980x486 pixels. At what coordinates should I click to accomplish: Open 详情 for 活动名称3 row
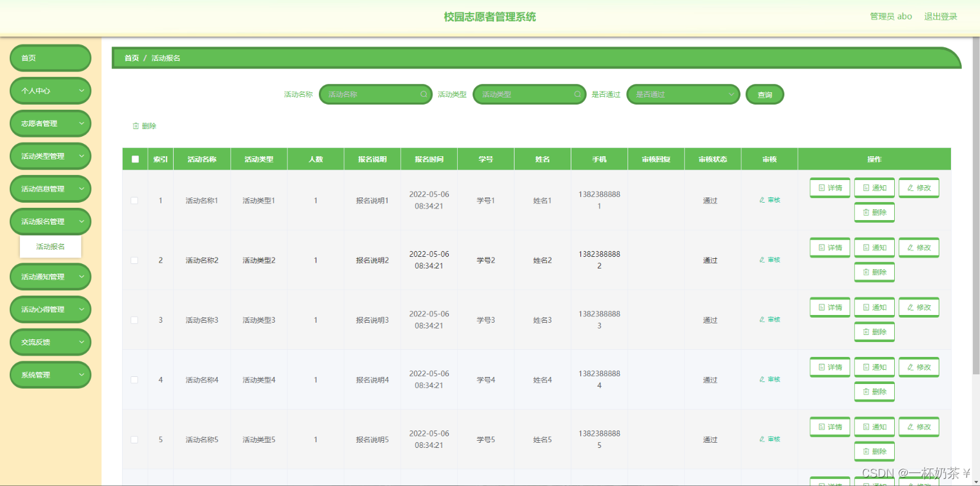click(830, 307)
